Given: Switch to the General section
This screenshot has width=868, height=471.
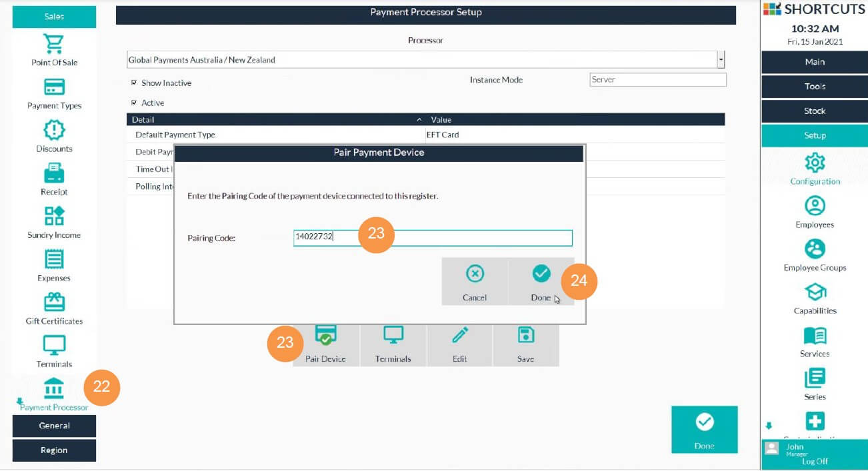Looking at the screenshot, I should pyautogui.click(x=54, y=426).
